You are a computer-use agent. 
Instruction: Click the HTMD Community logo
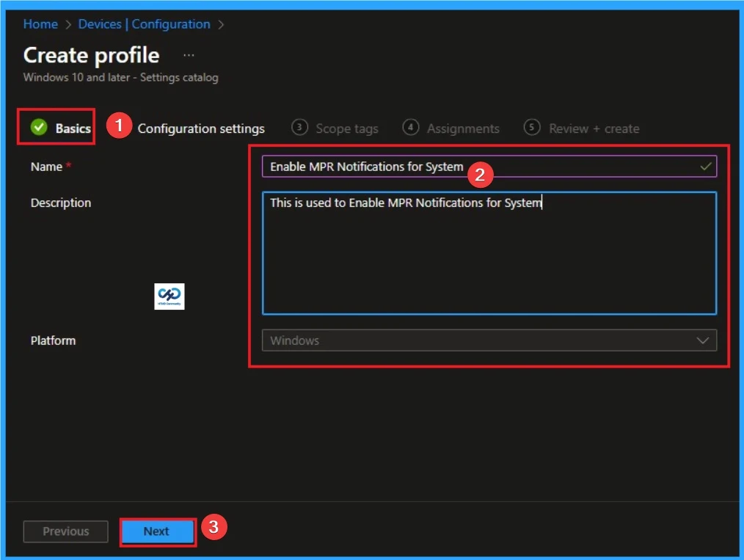click(168, 296)
